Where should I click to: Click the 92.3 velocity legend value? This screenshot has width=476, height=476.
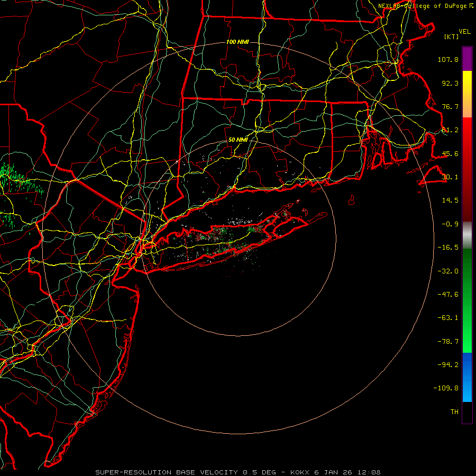tap(450, 83)
